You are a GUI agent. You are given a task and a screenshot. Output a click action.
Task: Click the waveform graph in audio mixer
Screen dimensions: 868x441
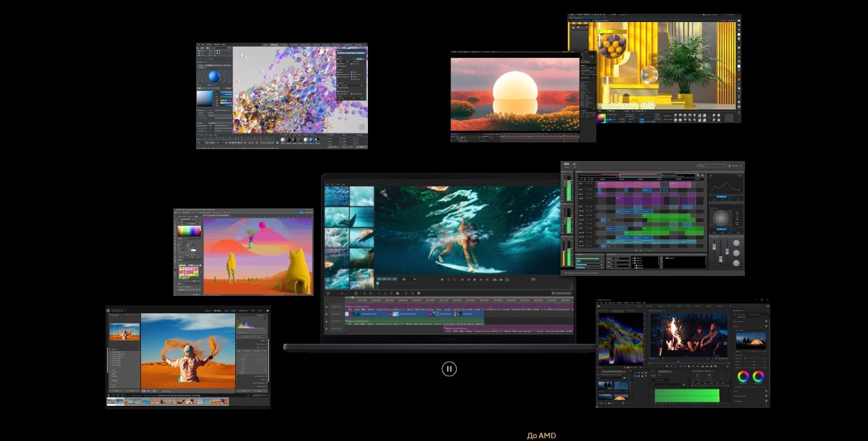[726, 185]
